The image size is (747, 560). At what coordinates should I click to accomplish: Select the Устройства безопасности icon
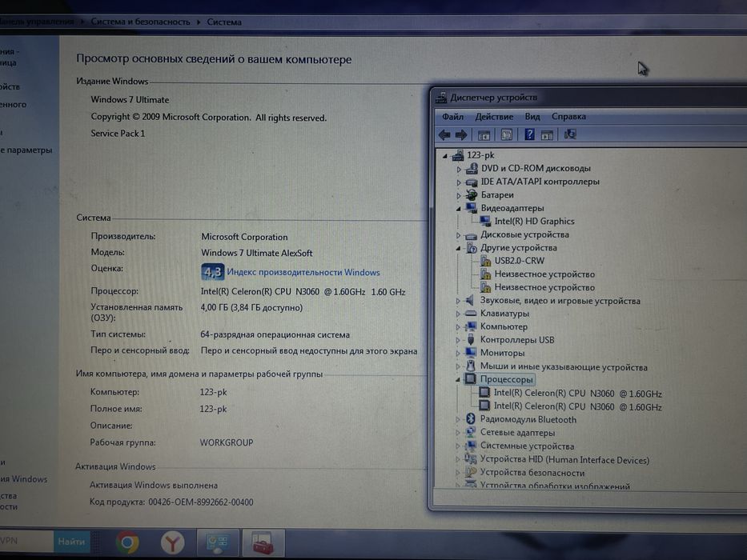click(x=470, y=472)
